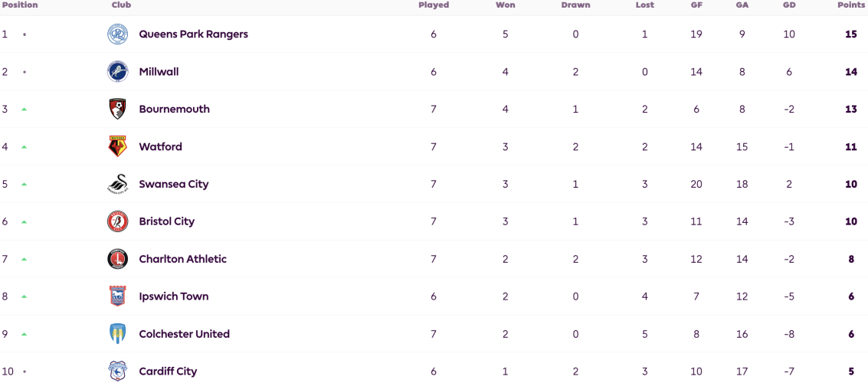This screenshot has height=383, width=868.
Task: Sort table by the Points column header
Action: click(x=852, y=5)
